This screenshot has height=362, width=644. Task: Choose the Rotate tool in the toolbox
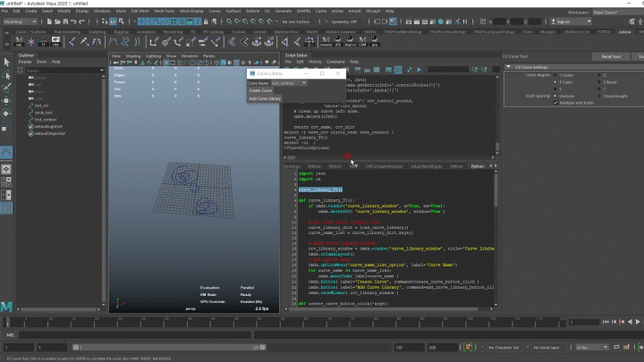[x=6, y=114]
